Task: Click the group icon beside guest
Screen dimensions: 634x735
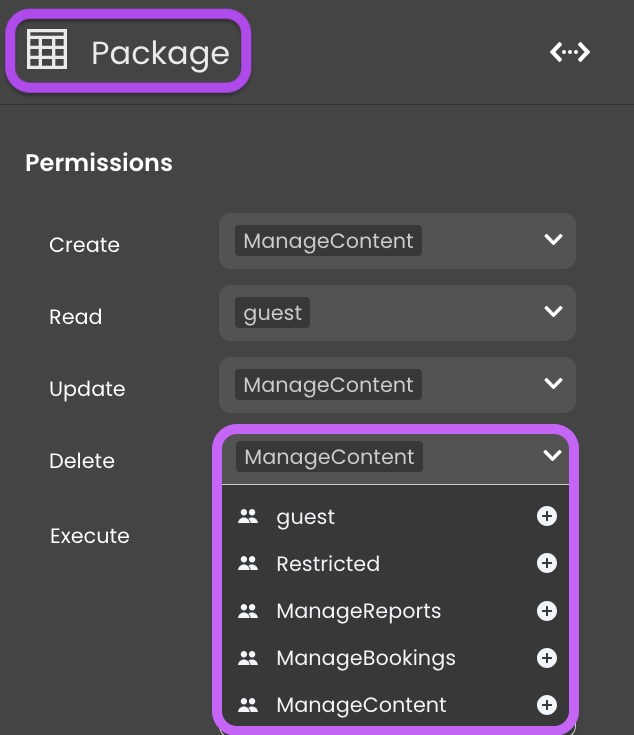Action: 248,516
